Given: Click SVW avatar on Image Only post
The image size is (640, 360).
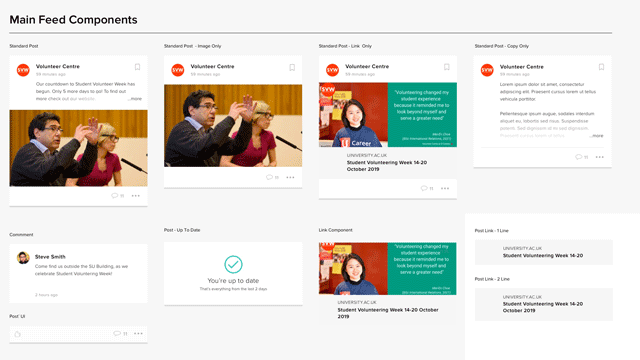Looking at the screenshot, I should pos(178,70).
